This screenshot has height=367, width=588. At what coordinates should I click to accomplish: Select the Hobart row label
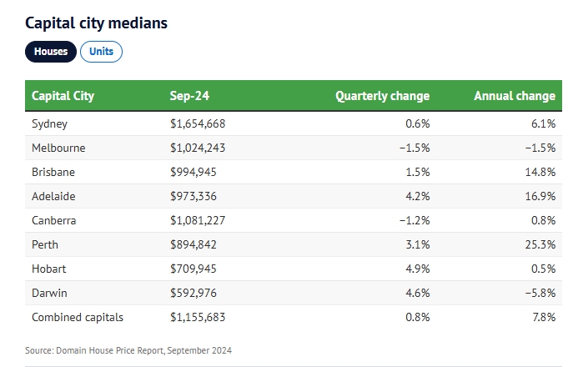click(x=48, y=269)
